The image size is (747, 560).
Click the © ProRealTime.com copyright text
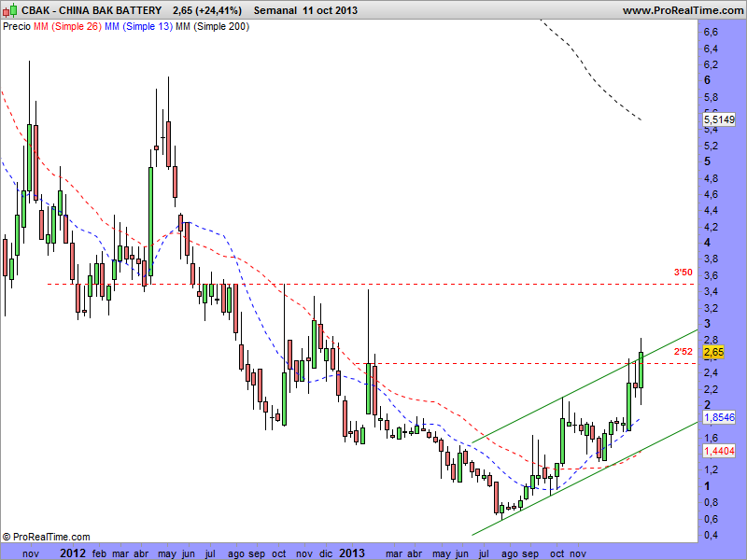pyautogui.click(x=46, y=537)
